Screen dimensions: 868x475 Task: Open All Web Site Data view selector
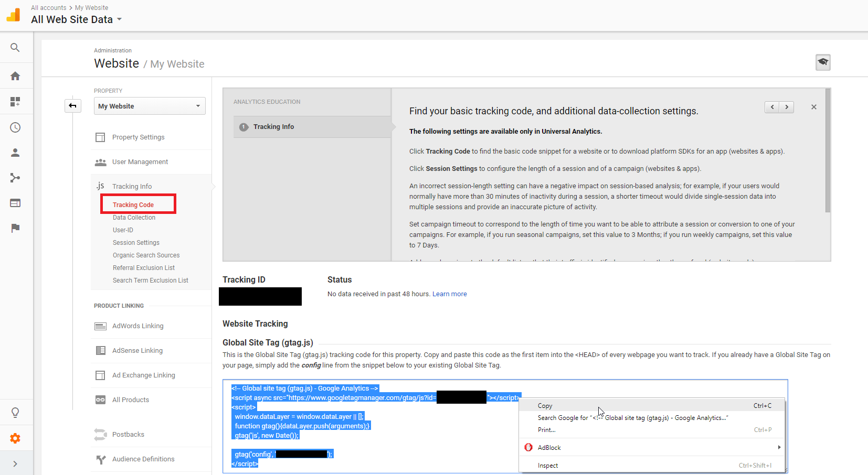coord(77,19)
